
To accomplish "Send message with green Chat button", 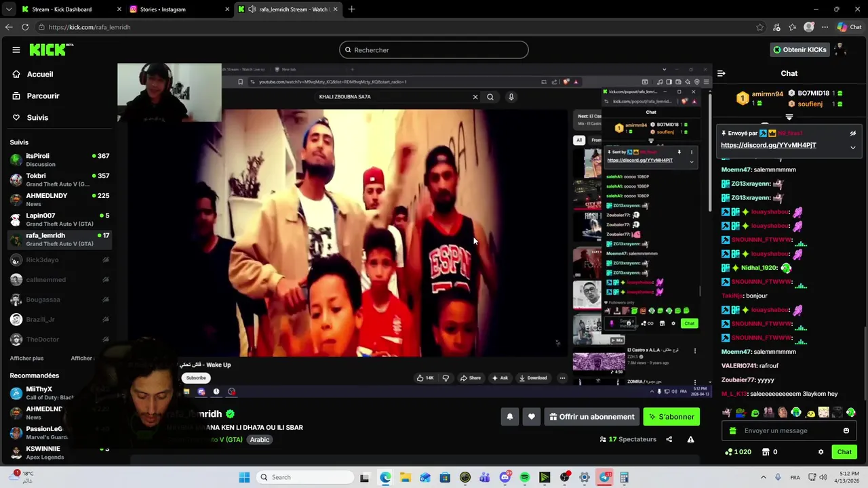I will [x=844, y=452].
